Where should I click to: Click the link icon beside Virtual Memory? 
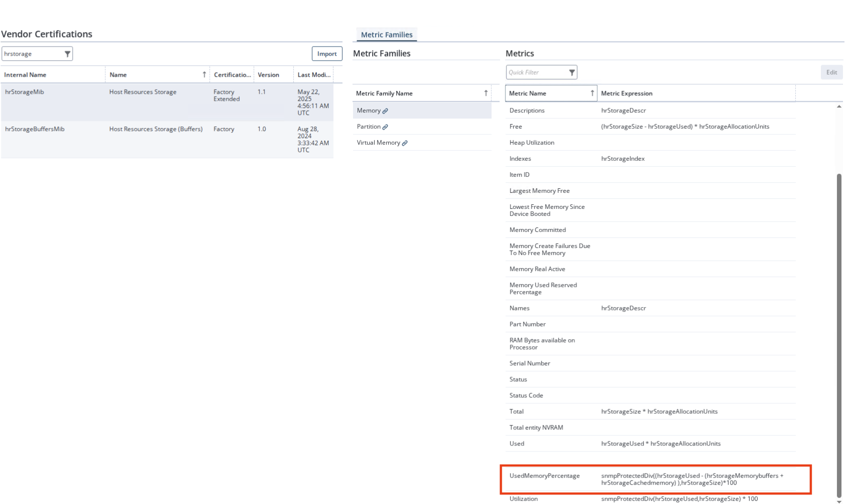coord(405,143)
